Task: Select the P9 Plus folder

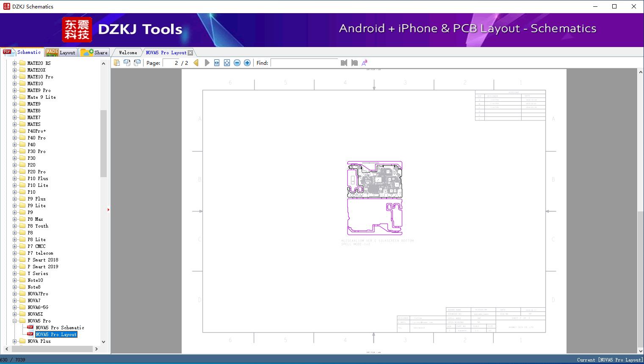Action: (36, 199)
